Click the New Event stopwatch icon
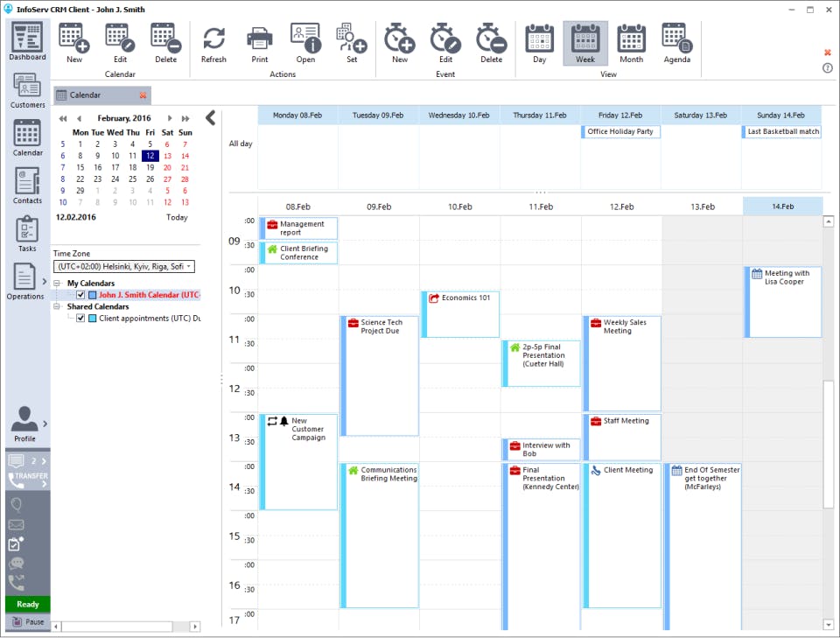Screen dimensions: 840x638 click(x=400, y=43)
